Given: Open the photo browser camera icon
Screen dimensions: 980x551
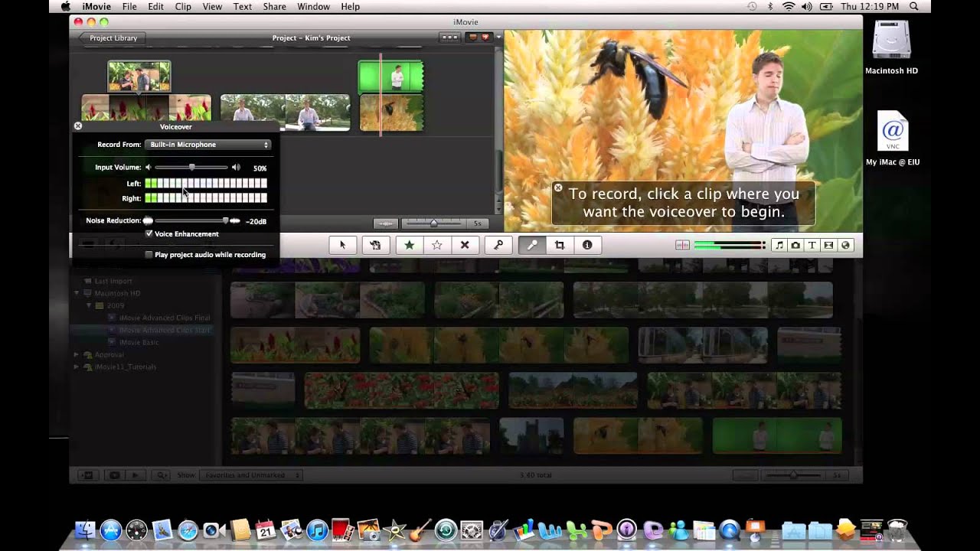Looking at the screenshot, I should [795, 245].
